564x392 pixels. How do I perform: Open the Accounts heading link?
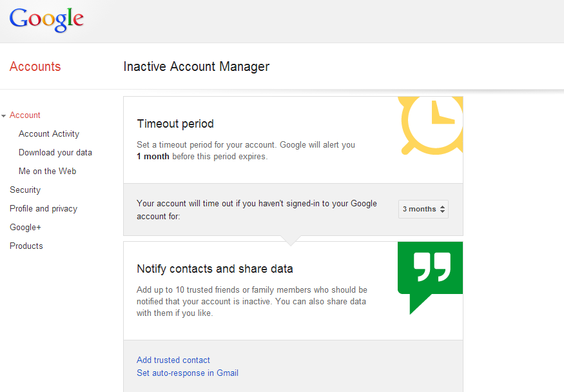coord(35,66)
